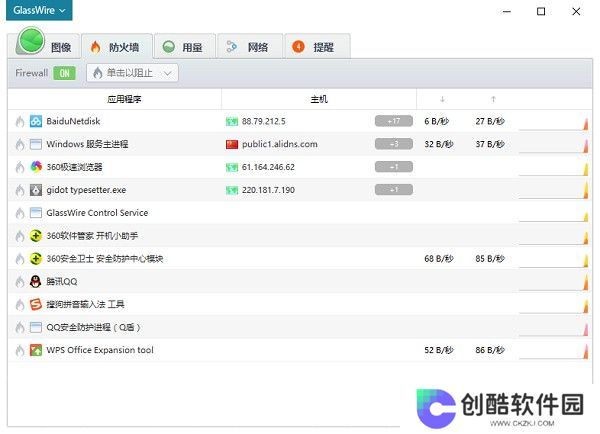This screenshot has height=434, width=600.
Task: Block 搜狗拼音输入法 with flame icon
Action: (20, 305)
